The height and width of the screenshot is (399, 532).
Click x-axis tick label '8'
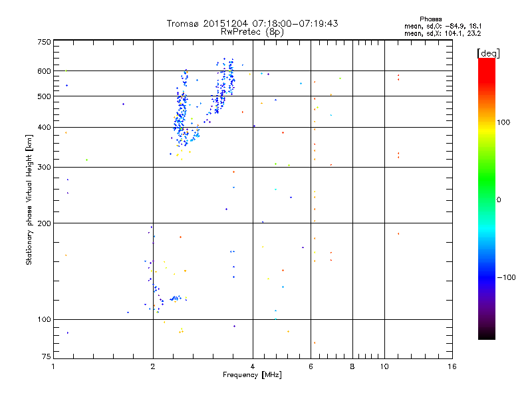click(352, 366)
